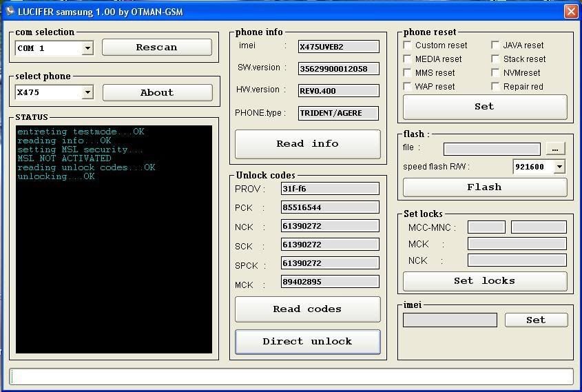Enable MEDIA reset checkbox
Viewport: 582px width, 392px height.
tap(407, 59)
